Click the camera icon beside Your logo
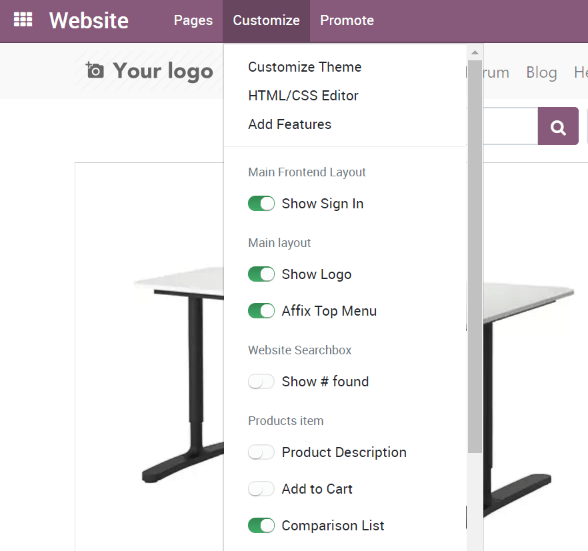This screenshot has height=551, width=588. coord(94,71)
